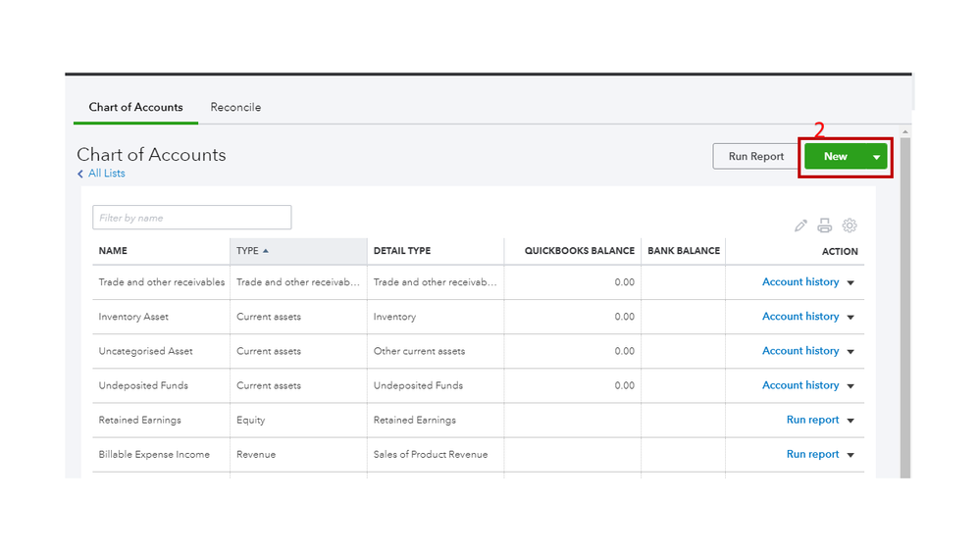980x551 pixels.
Task: Click the green New button
Action: [835, 156]
